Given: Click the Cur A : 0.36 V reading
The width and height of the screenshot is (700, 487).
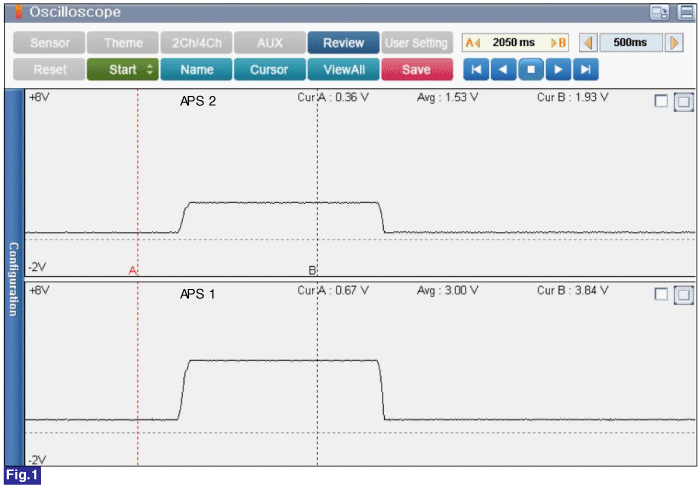Looking at the screenshot, I should pyautogui.click(x=333, y=97).
